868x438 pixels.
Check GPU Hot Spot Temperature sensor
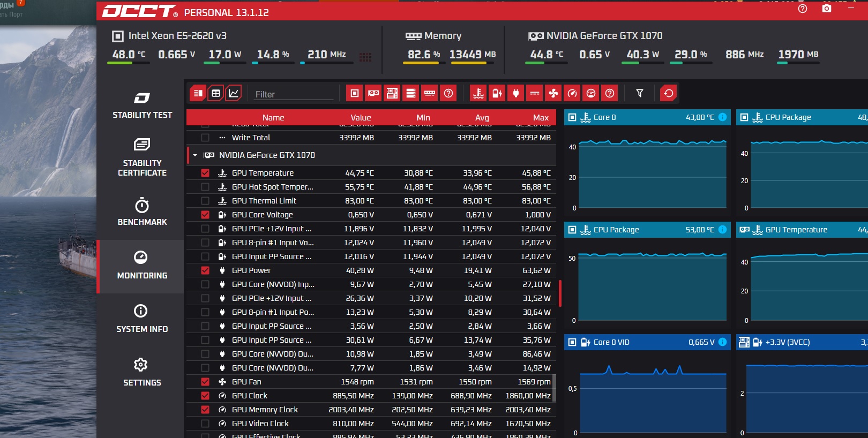[205, 187]
